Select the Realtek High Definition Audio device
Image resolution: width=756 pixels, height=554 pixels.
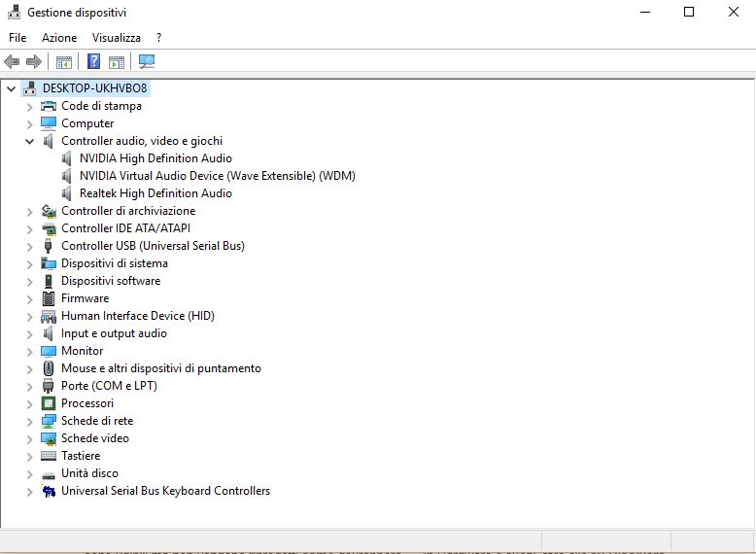(x=155, y=193)
